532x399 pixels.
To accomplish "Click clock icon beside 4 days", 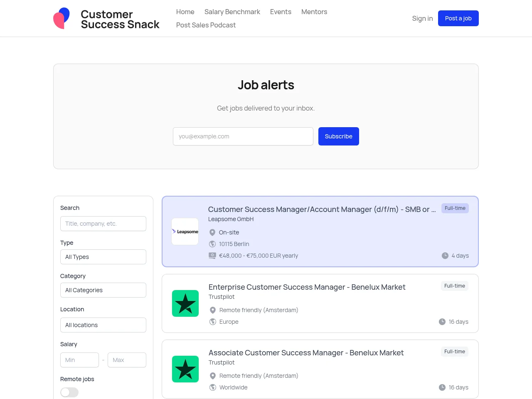I will click(445, 256).
